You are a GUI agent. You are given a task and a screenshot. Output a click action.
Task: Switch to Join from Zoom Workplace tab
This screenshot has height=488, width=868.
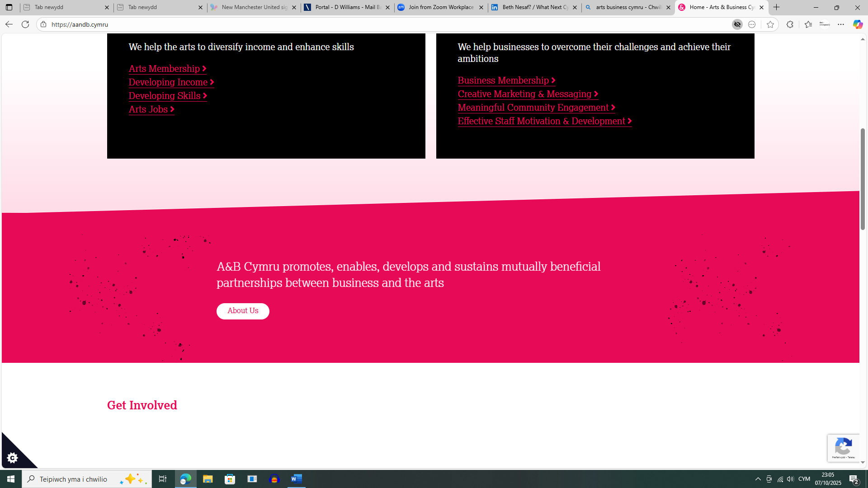click(441, 7)
